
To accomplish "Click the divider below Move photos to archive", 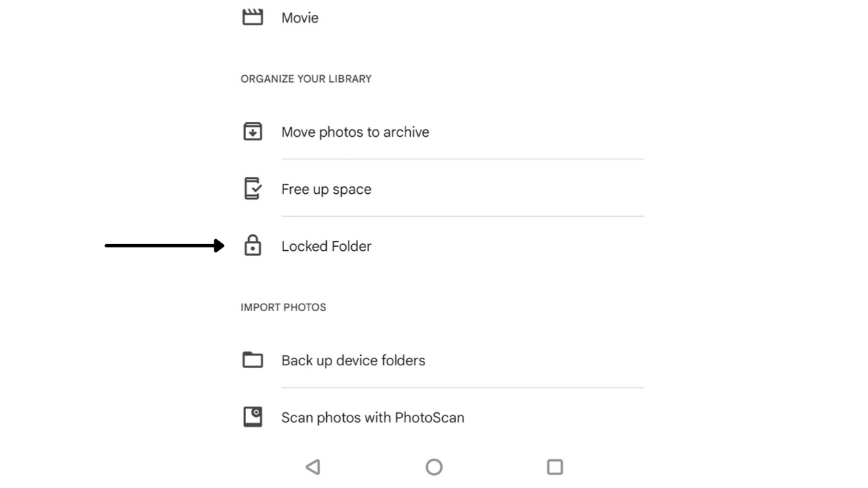I will click(x=462, y=159).
